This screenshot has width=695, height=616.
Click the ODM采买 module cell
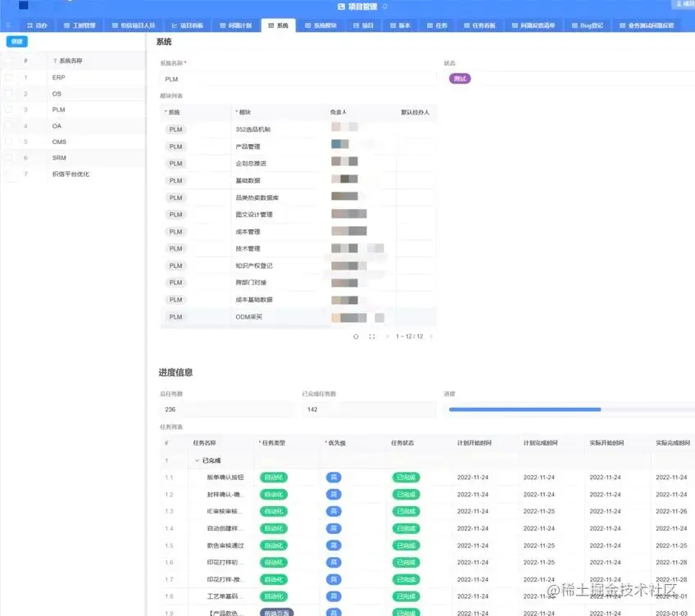tap(248, 317)
